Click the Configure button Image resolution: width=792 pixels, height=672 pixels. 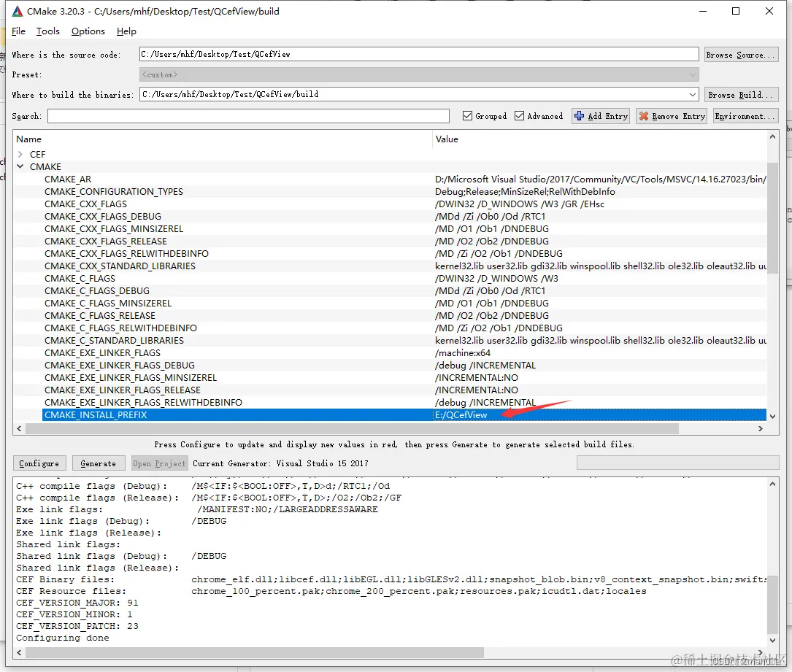[39, 463]
